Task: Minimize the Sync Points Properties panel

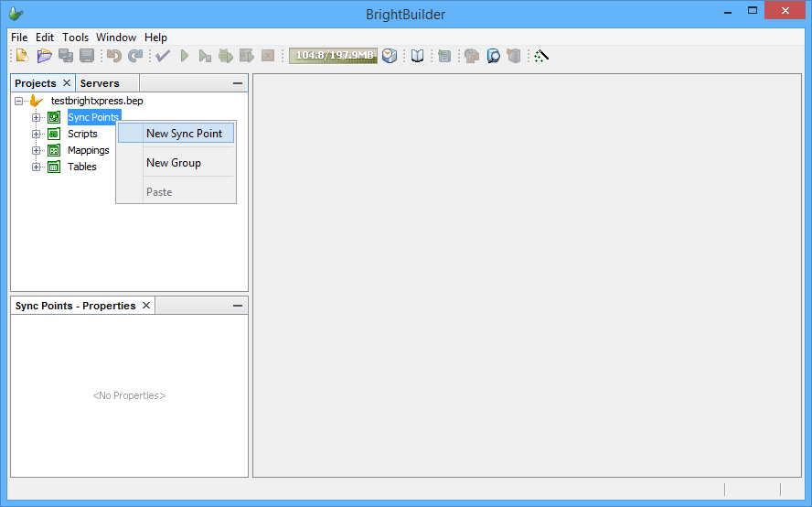Action: (x=238, y=306)
